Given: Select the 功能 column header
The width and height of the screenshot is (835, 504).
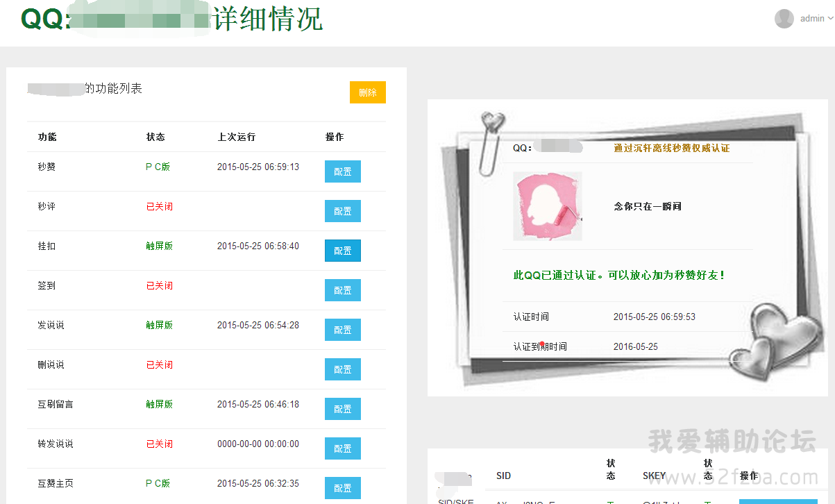Looking at the screenshot, I should (47, 137).
